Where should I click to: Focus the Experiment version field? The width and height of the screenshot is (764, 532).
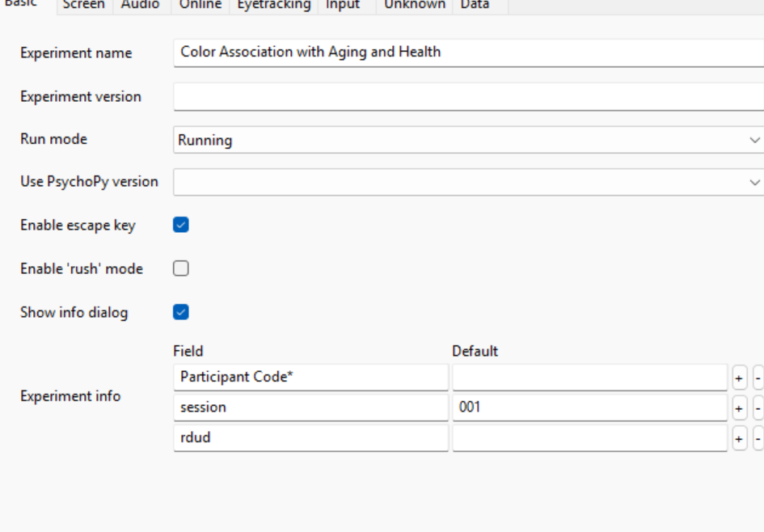468,97
